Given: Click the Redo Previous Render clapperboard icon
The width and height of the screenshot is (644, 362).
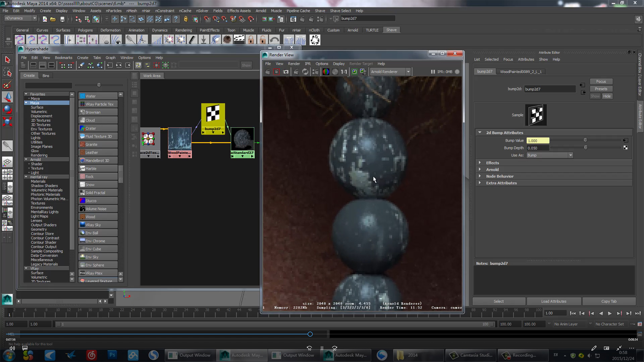Looking at the screenshot, I should coord(268,72).
